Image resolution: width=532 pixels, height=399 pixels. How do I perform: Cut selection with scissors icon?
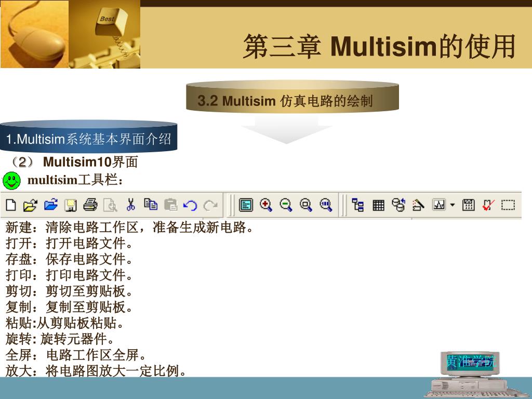tap(130, 205)
